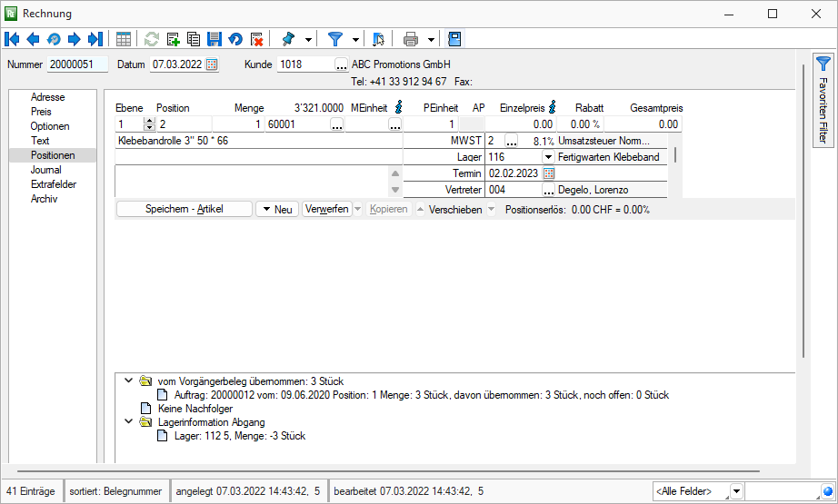
Task: Open the Journal section in sidebar
Action: [x=45, y=170]
